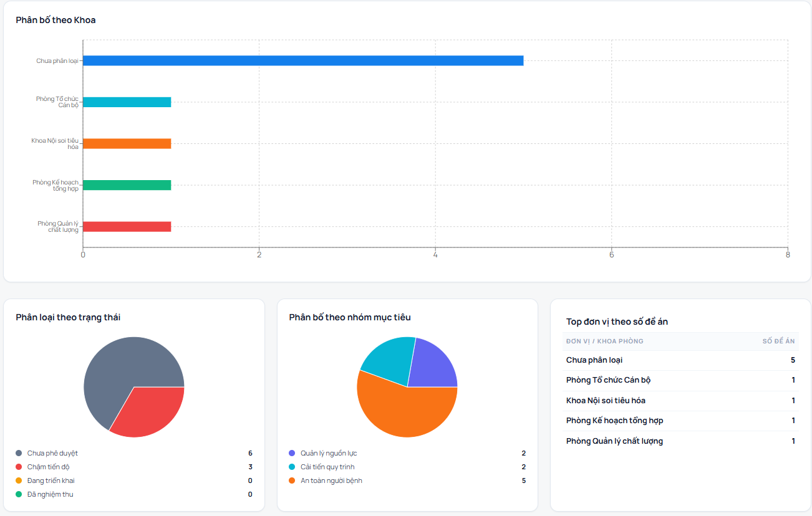Click the An toàn người bệnh legend label
Screen dimensions: 812x516
[x=331, y=480]
